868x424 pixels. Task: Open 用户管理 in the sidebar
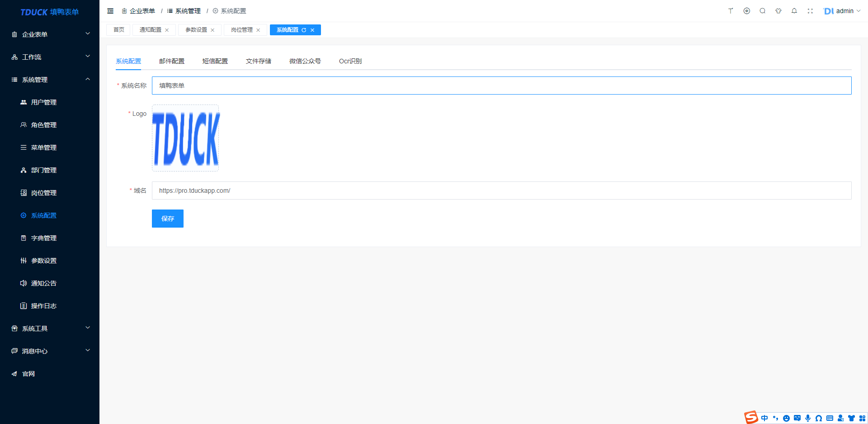[x=50, y=102]
